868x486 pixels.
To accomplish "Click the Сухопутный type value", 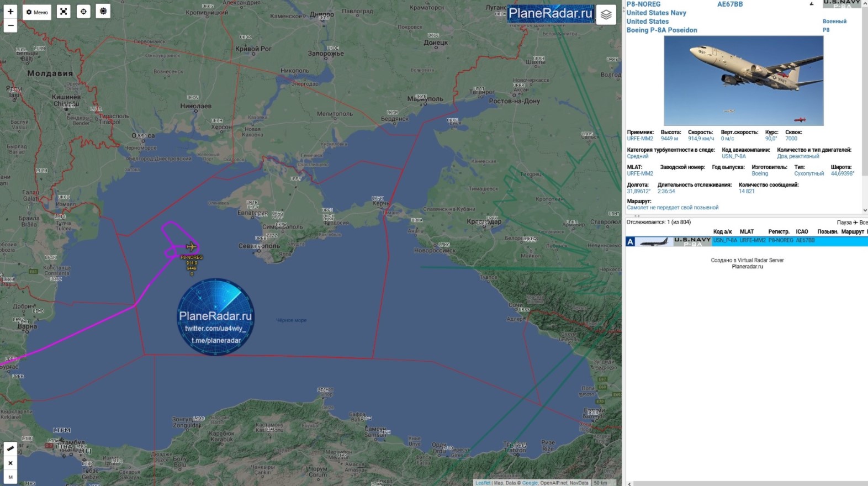I will 809,173.
